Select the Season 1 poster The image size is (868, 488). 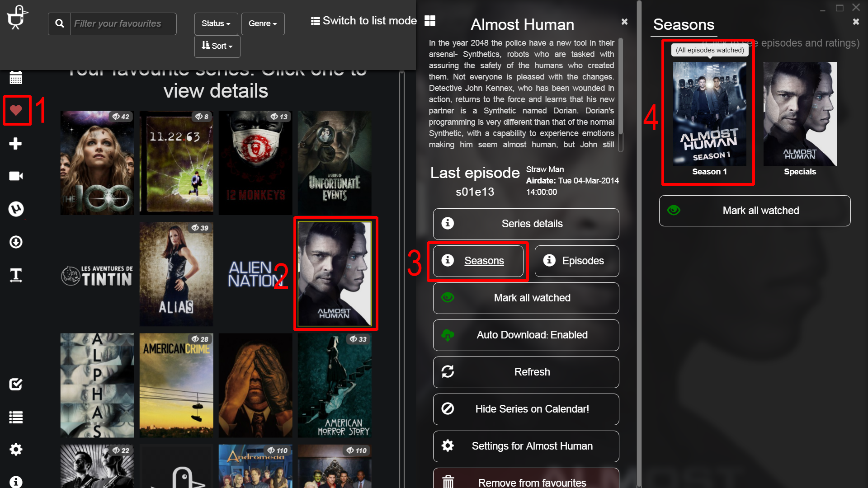(709, 114)
